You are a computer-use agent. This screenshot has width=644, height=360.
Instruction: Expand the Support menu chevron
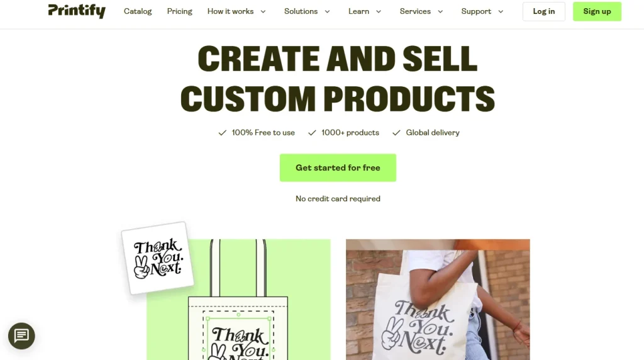click(501, 11)
